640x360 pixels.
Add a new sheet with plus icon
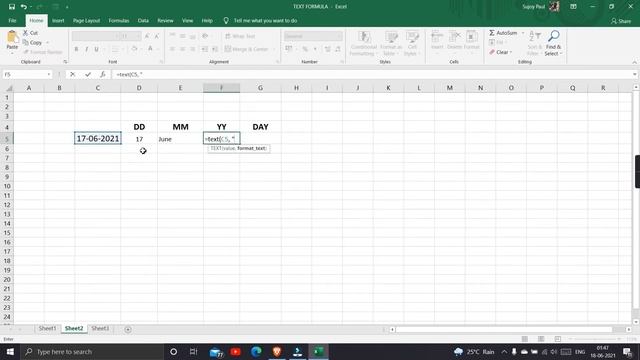point(128,329)
